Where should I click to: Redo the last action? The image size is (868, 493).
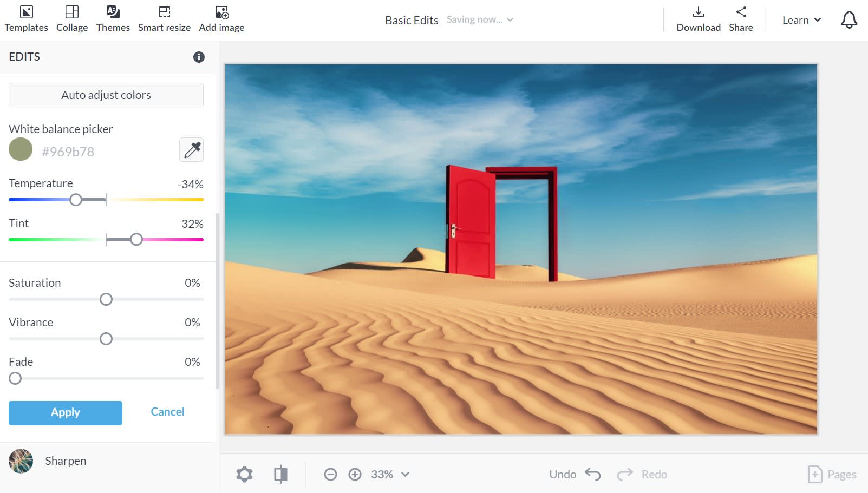[x=642, y=475]
